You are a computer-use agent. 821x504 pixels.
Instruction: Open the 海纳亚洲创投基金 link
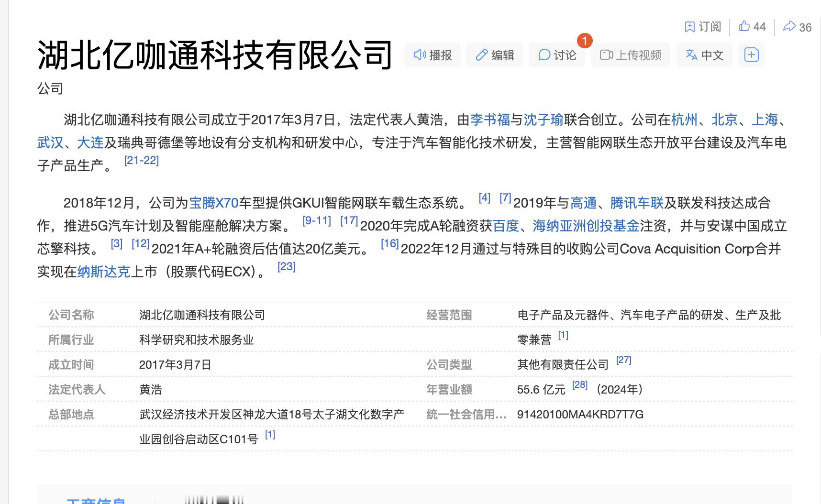click(x=587, y=226)
